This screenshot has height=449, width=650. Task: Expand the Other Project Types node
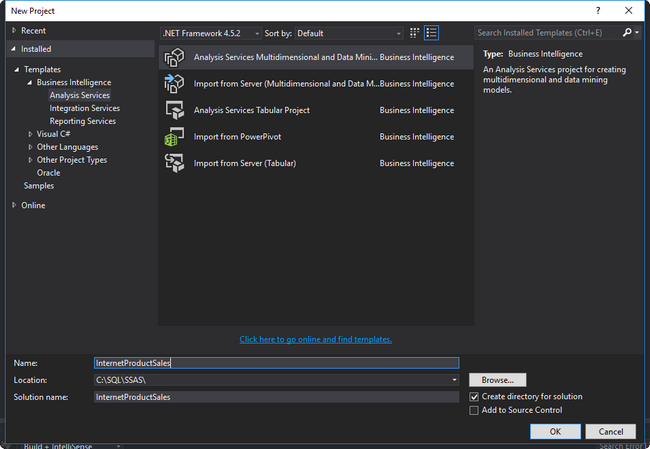pyautogui.click(x=30, y=160)
